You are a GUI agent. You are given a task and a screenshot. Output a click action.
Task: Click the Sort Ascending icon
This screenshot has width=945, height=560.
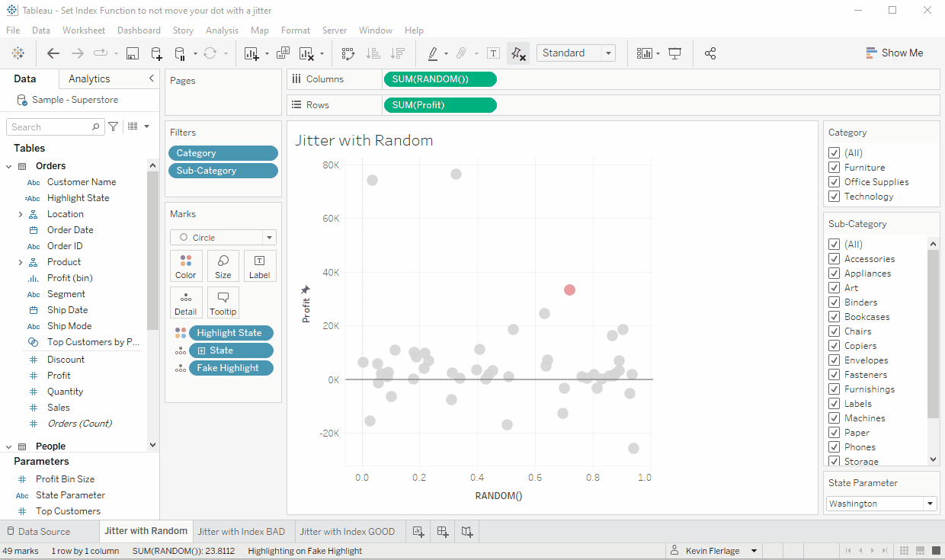(373, 53)
